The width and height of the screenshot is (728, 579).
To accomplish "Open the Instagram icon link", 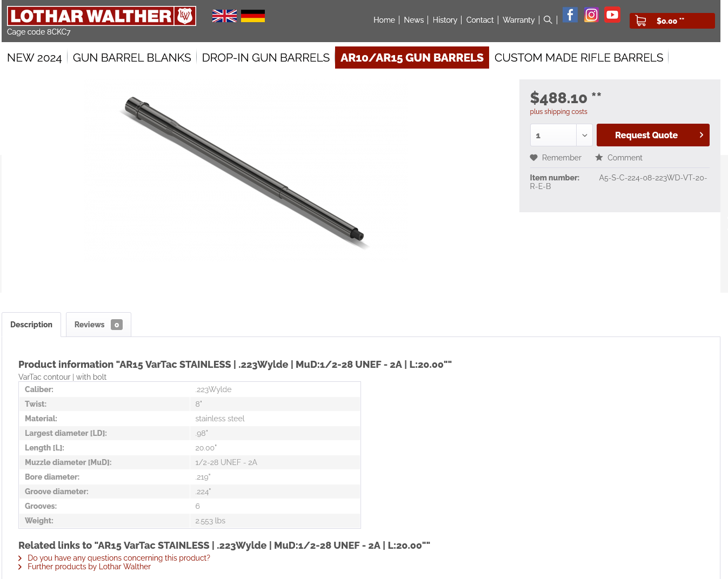I will pyautogui.click(x=591, y=15).
